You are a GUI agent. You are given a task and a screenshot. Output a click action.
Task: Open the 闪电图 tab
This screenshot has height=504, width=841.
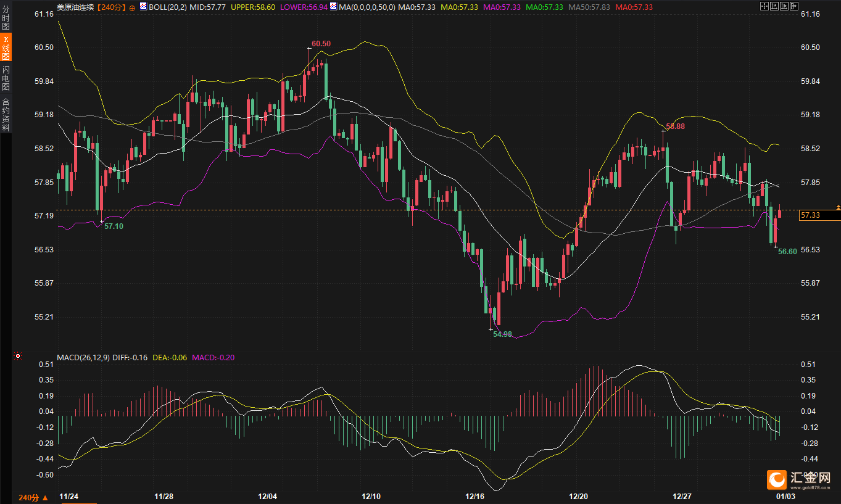(x=6, y=78)
